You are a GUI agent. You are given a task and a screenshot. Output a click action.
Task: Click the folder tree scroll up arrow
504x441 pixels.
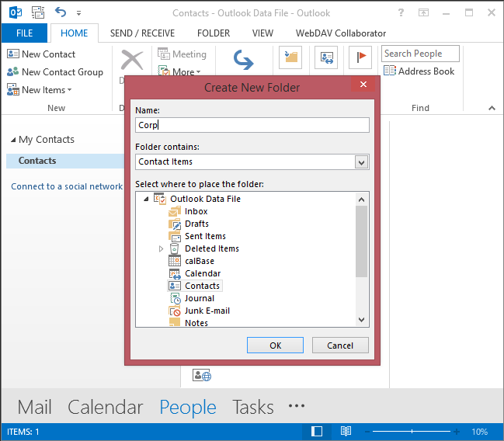(x=362, y=200)
